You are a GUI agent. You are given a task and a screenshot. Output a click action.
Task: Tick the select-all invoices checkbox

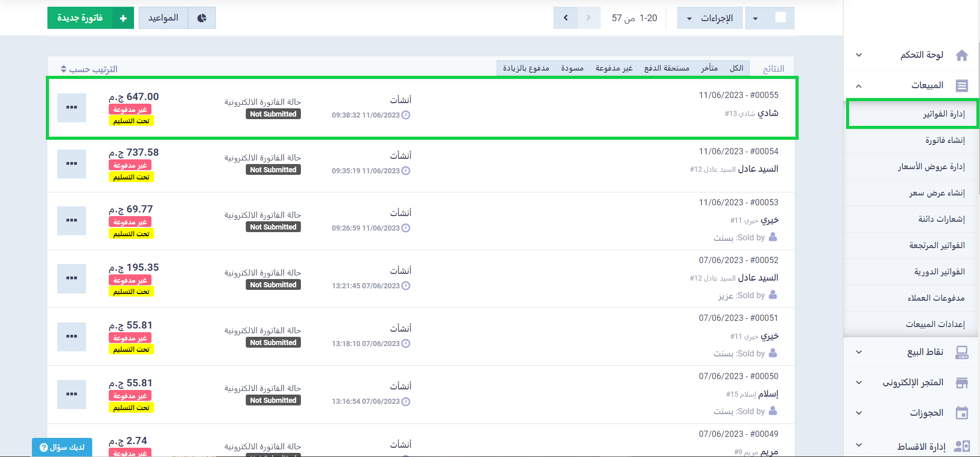[x=781, y=18]
